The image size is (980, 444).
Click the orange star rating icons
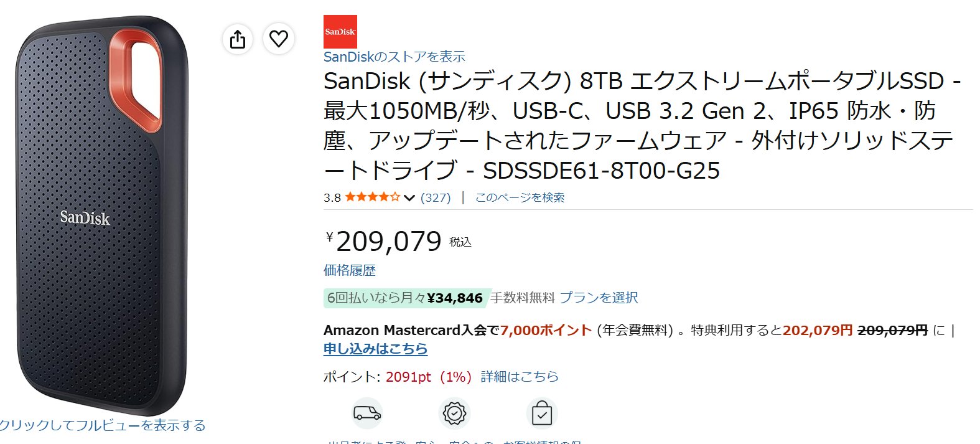(x=373, y=197)
